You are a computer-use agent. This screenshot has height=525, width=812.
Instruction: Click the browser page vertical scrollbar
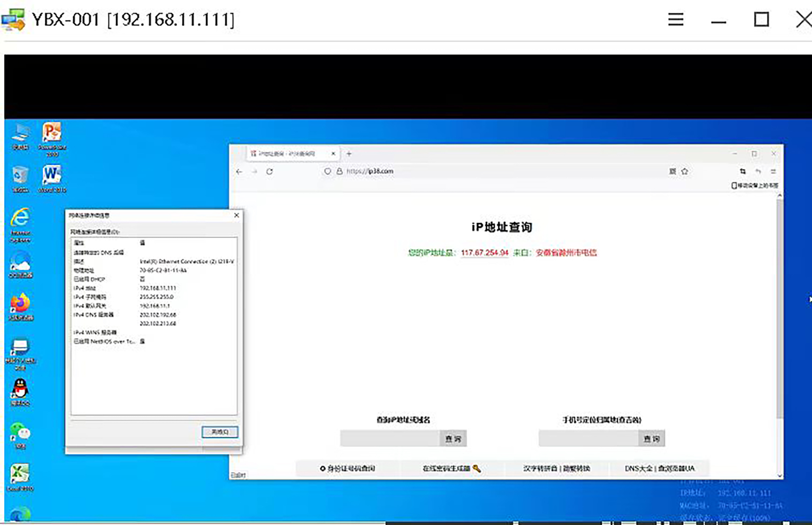780,309
